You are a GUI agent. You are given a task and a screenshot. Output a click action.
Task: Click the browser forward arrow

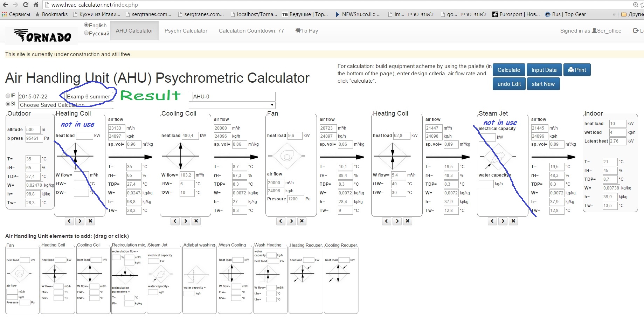point(15,5)
